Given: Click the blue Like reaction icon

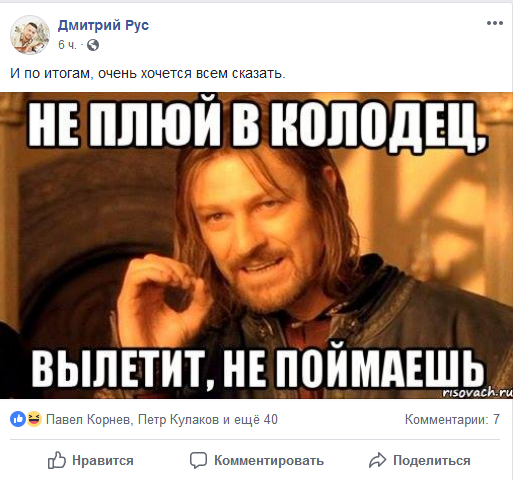Looking at the screenshot, I should pos(18,419).
